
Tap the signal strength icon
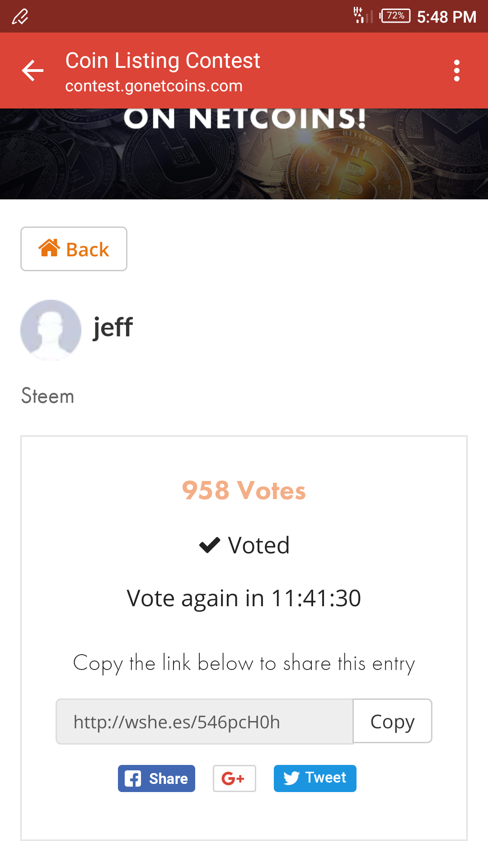coord(363,15)
